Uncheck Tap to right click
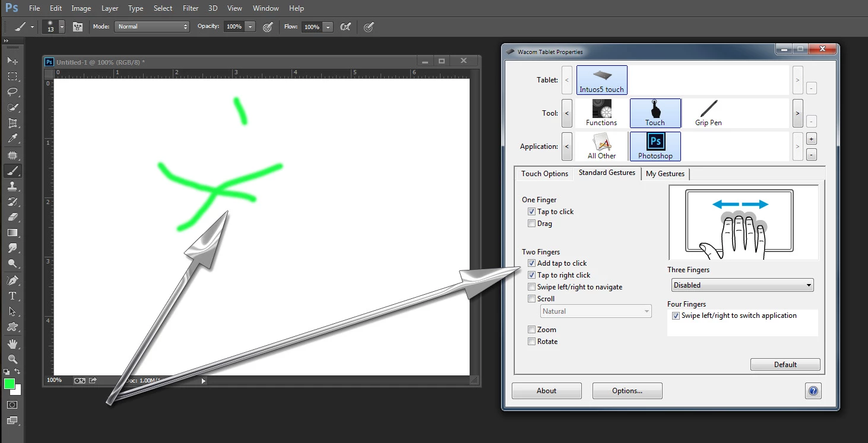 (531, 275)
